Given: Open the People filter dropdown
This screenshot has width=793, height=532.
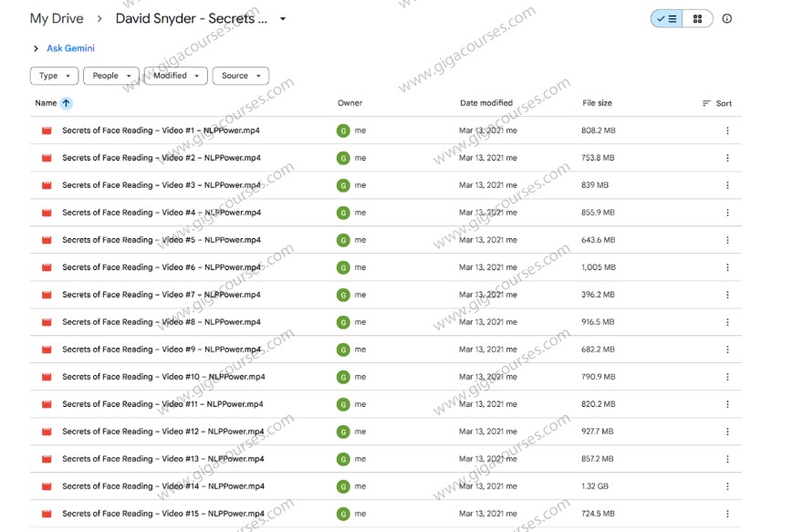Looking at the screenshot, I should click(111, 76).
